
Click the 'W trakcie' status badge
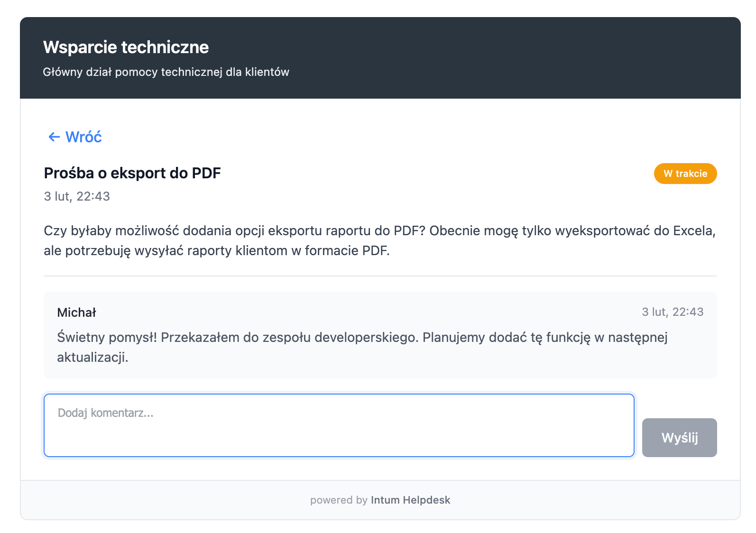pyautogui.click(x=685, y=174)
